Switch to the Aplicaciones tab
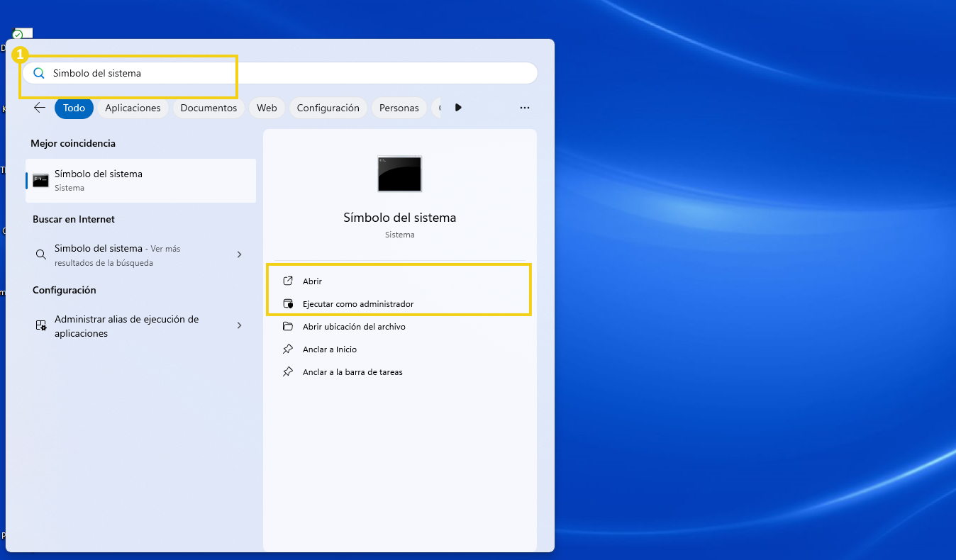This screenshot has height=560, width=956. tap(133, 108)
